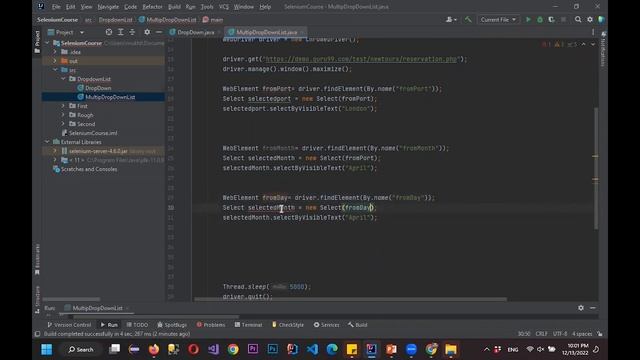Click Collapse All in Project panel toolbar
The width and height of the screenshot is (640, 360).
(x=132, y=32)
